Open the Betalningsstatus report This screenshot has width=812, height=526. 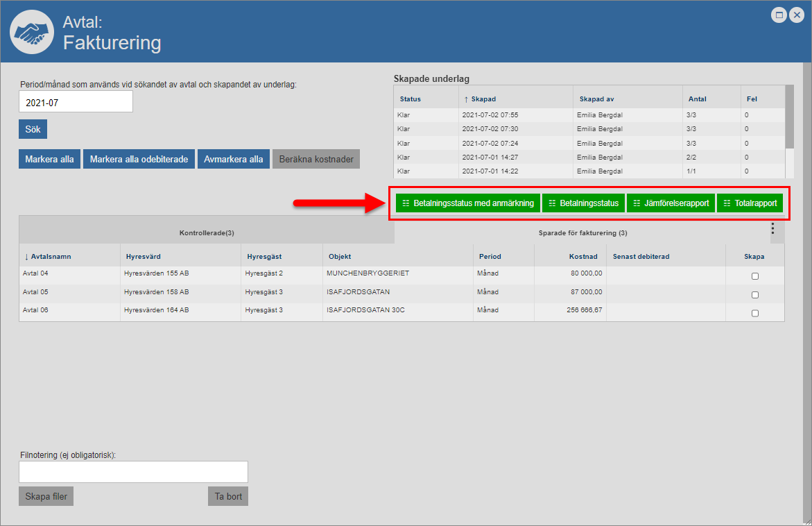click(x=583, y=203)
